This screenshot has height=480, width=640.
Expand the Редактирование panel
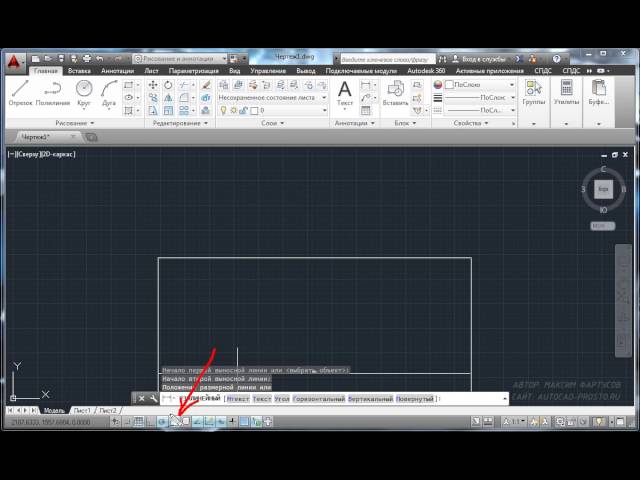[180, 123]
